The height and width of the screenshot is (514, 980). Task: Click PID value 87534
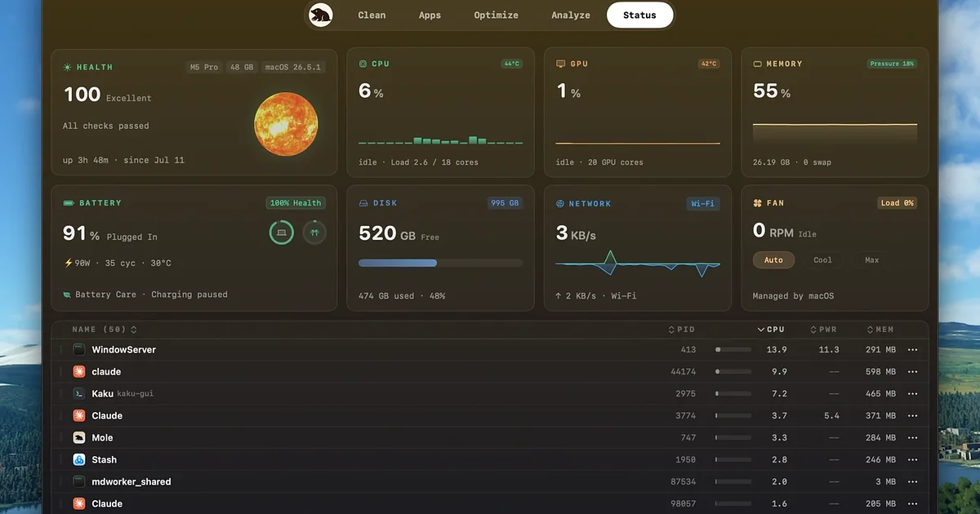(683, 482)
